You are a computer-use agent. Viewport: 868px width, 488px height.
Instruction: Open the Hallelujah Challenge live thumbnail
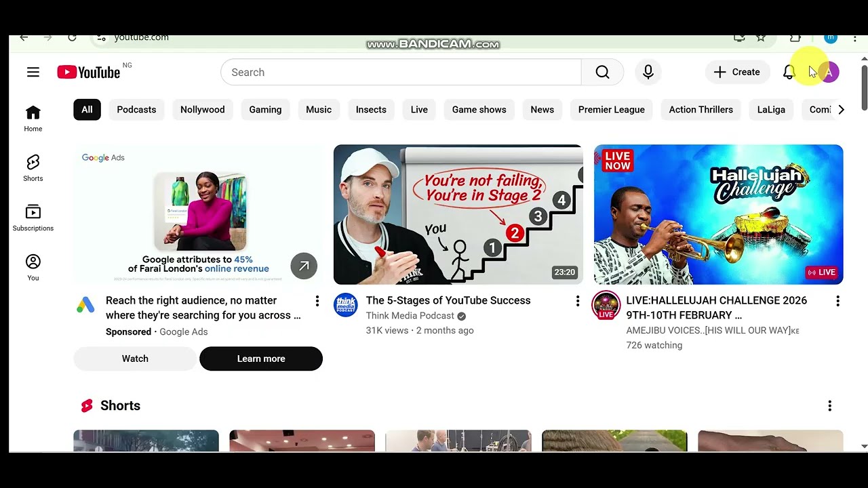click(719, 214)
